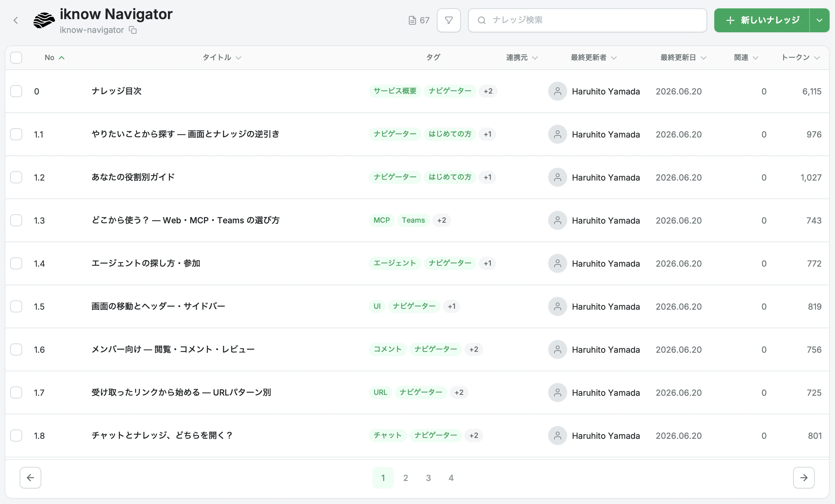835x504 pixels.
Task: Check the box for row 1.3
Action: [16, 220]
